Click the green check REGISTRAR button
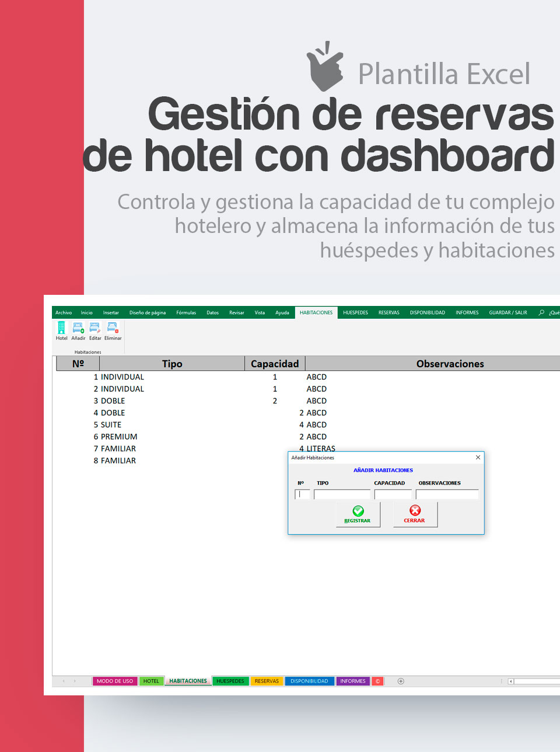 click(358, 514)
